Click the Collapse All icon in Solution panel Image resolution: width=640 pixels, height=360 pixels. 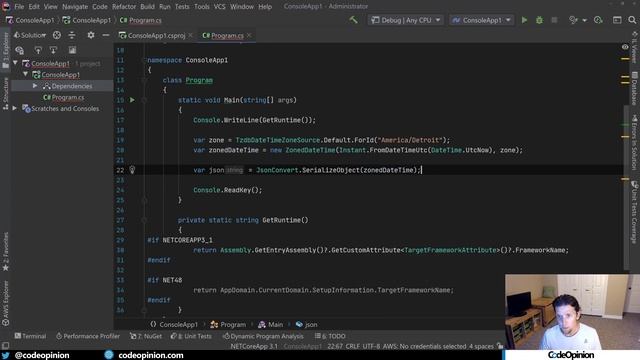(72, 36)
